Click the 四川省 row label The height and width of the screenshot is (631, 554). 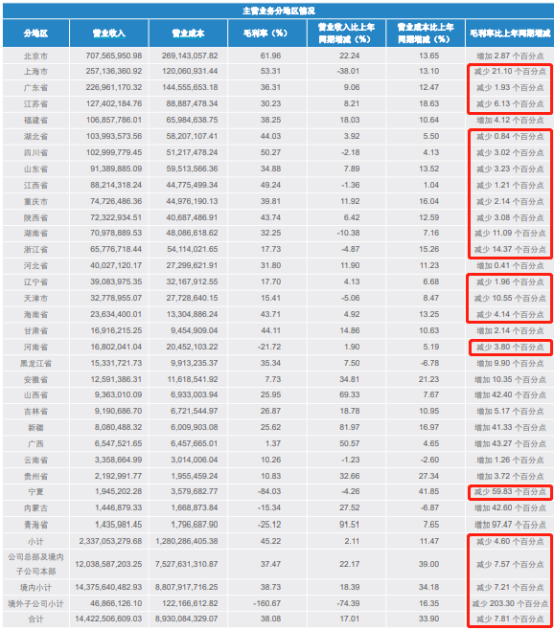click(36, 153)
